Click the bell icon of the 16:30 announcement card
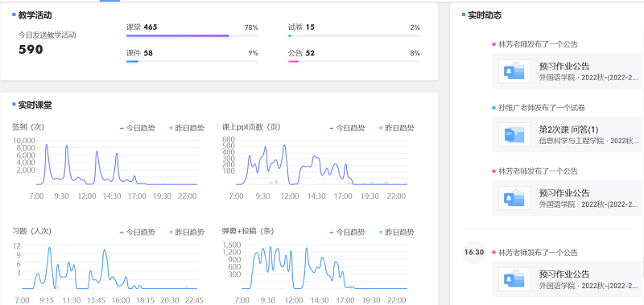The height and width of the screenshot is (305, 644). tap(514, 279)
